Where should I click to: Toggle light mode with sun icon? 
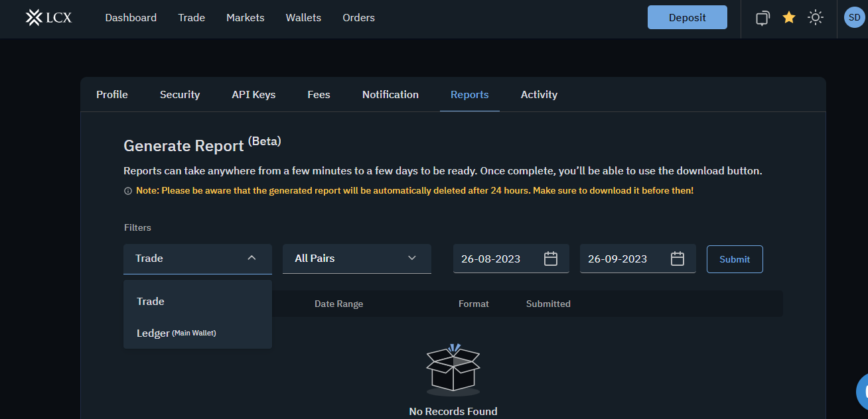point(816,18)
